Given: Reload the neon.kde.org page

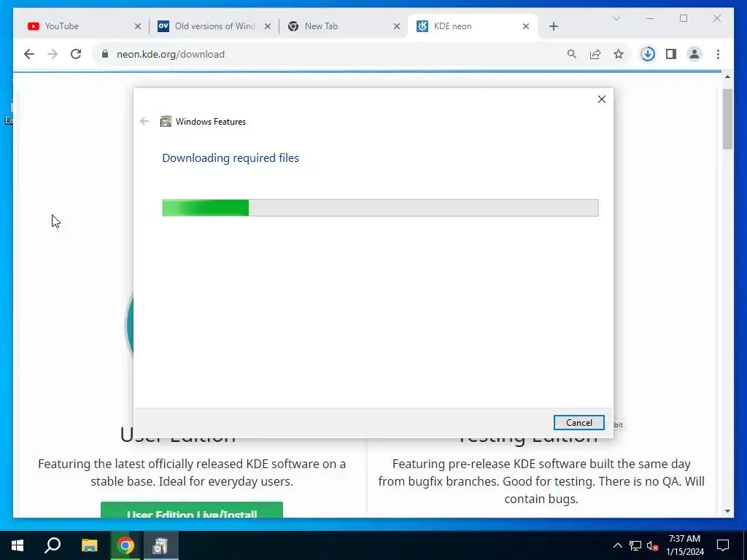Looking at the screenshot, I should pos(76,54).
